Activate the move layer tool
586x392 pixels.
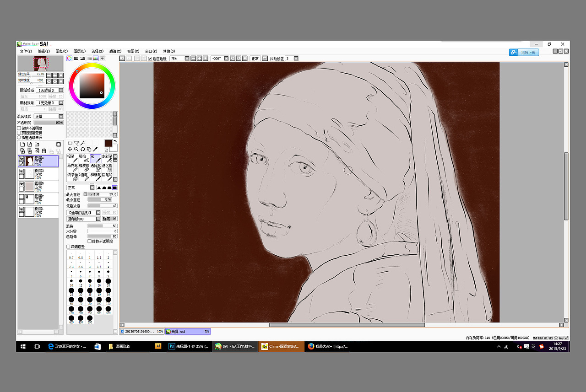coord(70,149)
